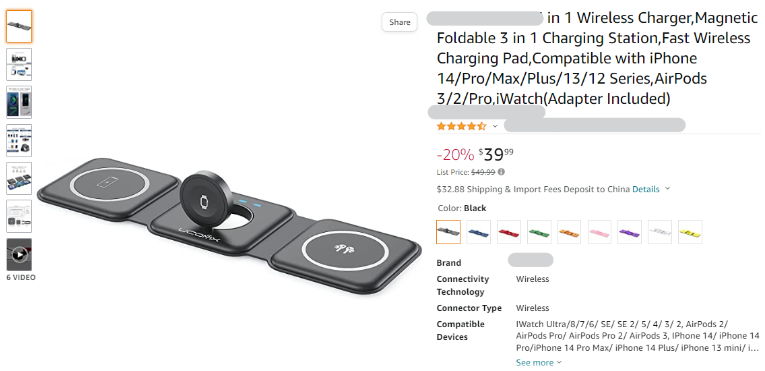Expand the shipping Details chevron
This screenshot has width=765, height=371.
(667, 189)
